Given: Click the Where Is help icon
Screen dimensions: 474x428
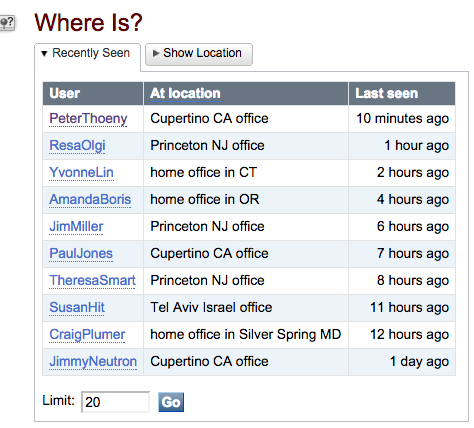Looking at the screenshot, I should click(7, 23).
